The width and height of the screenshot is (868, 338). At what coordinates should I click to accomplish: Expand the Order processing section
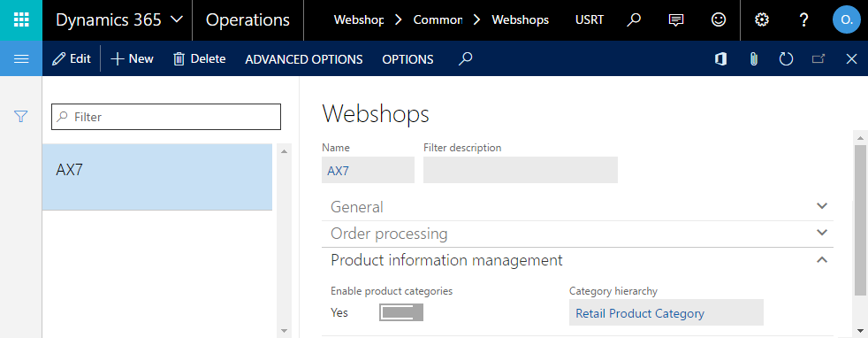point(577,234)
